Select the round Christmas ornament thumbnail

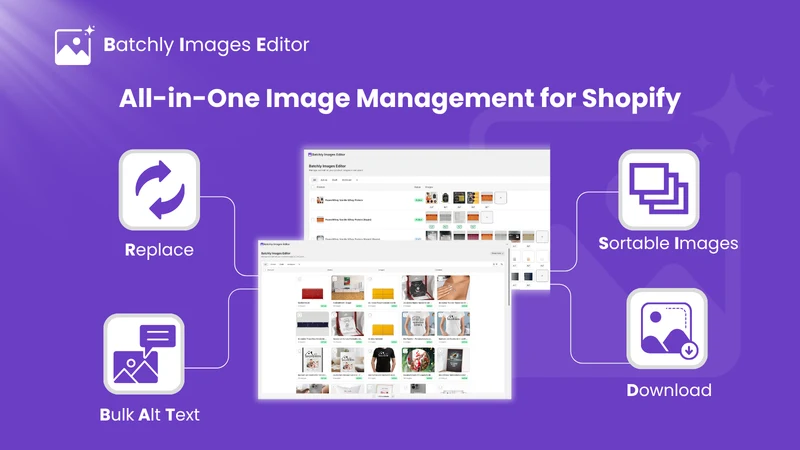click(x=418, y=360)
